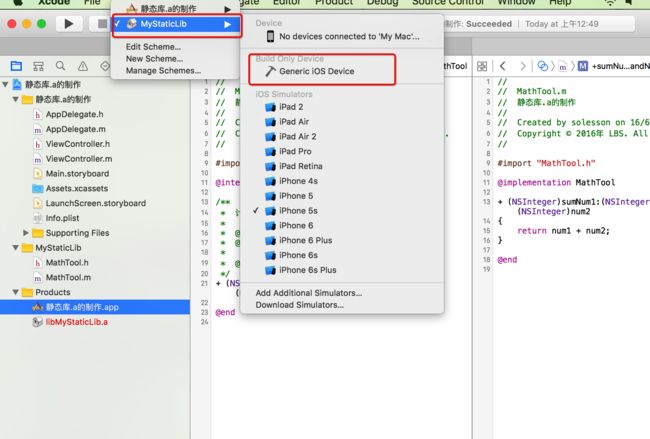The width and height of the screenshot is (650, 439).
Task: Go back with the left chevron in the assistant editor
Action: (x=502, y=66)
